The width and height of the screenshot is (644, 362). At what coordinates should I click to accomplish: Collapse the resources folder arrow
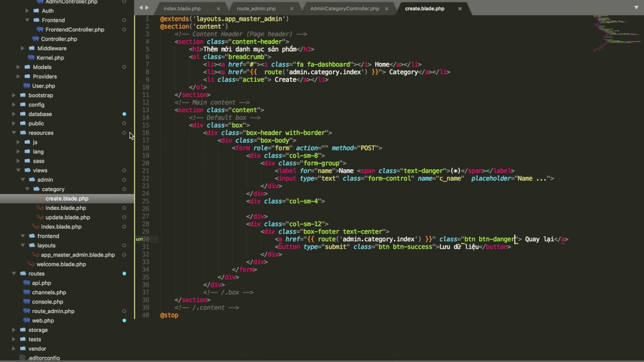14,133
